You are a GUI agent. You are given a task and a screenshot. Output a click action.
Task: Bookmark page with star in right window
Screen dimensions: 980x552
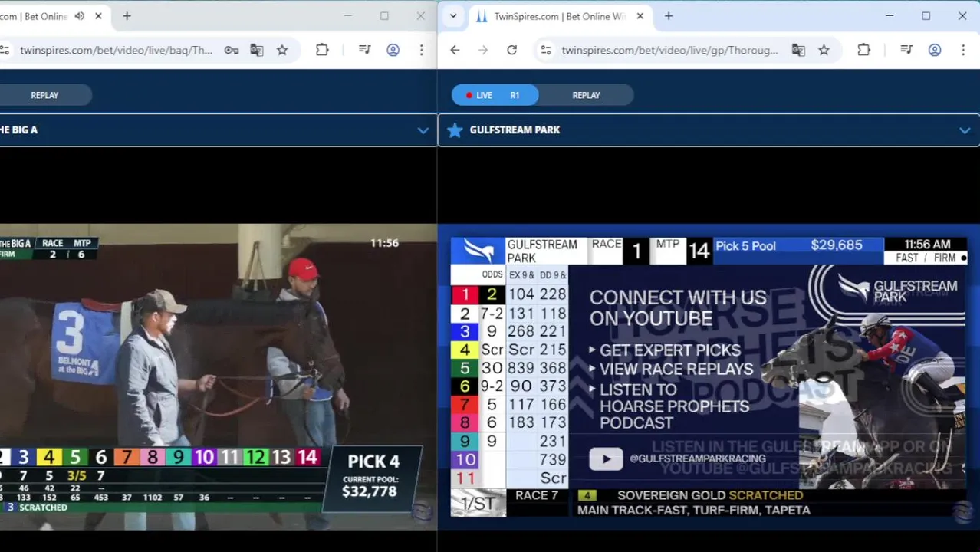click(x=824, y=50)
